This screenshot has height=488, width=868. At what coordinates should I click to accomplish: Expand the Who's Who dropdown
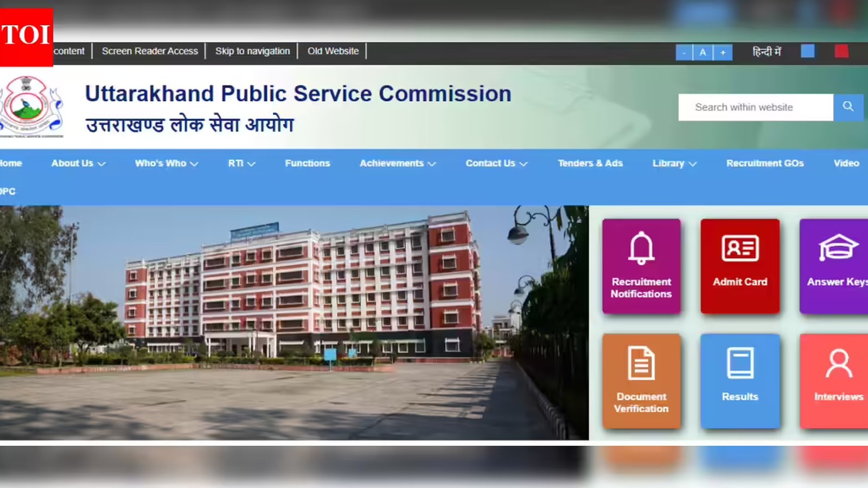click(167, 163)
